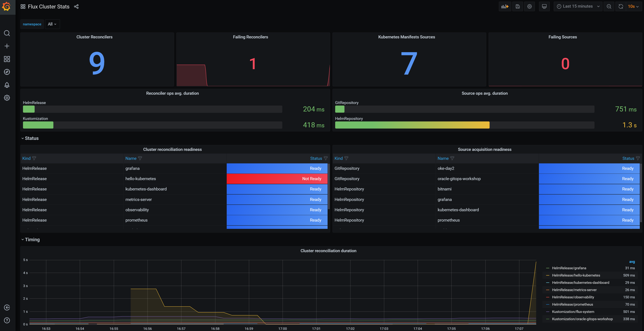
Task: Open the Cluster Reconcilers panel title menu
Action: click(x=94, y=37)
